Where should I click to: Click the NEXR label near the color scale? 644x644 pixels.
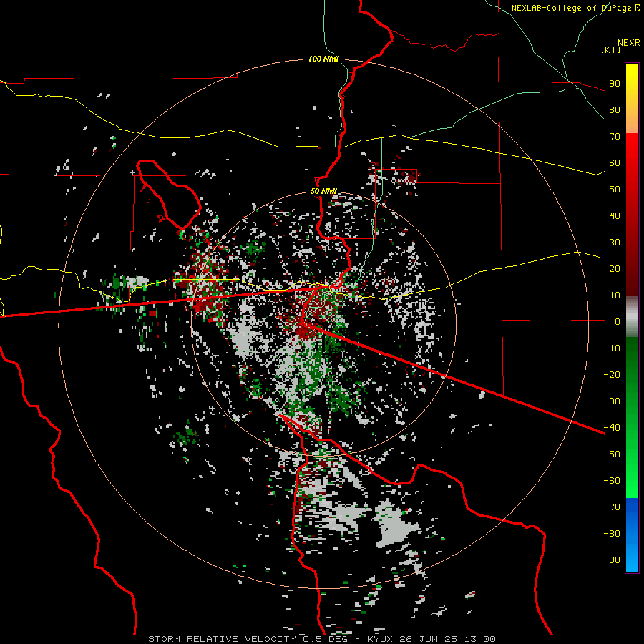pyautogui.click(x=628, y=43)
